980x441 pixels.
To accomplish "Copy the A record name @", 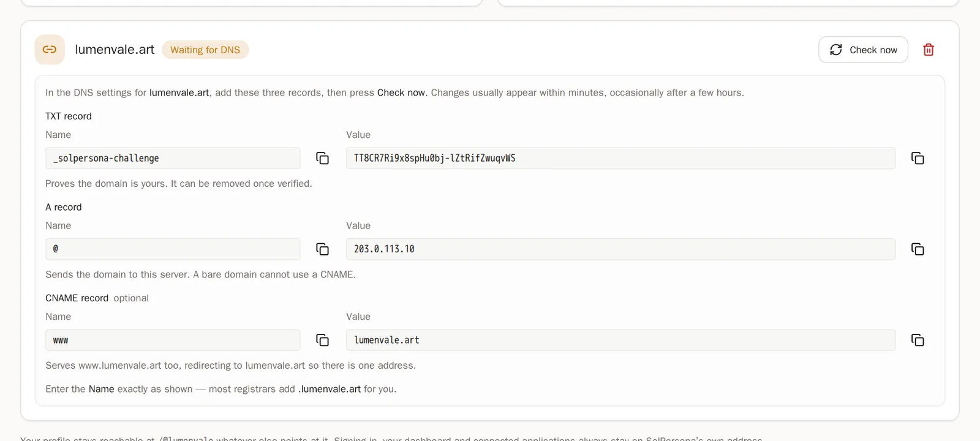I will pos(322,249).
